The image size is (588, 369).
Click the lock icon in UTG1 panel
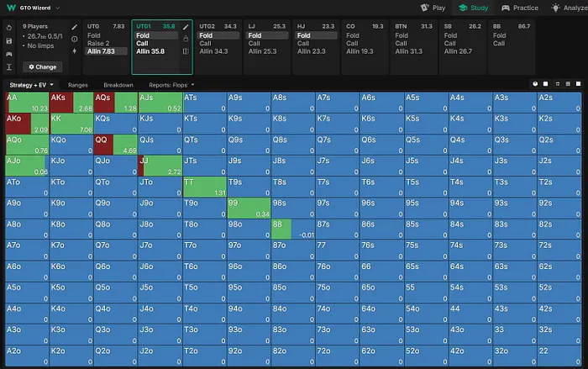[x=186, y=40]
